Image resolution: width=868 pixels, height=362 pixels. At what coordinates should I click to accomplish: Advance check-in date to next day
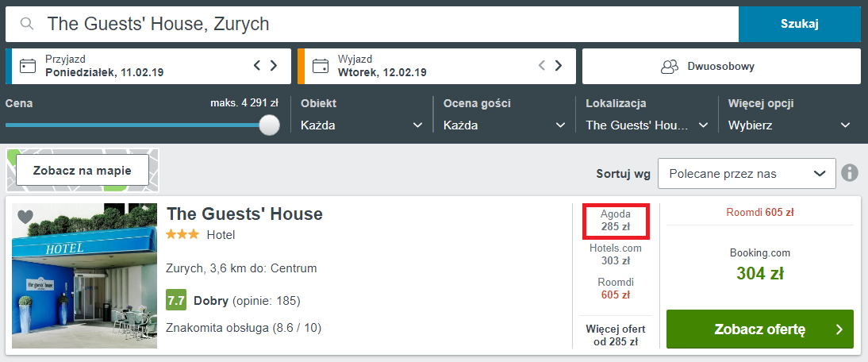coord(274,66)
